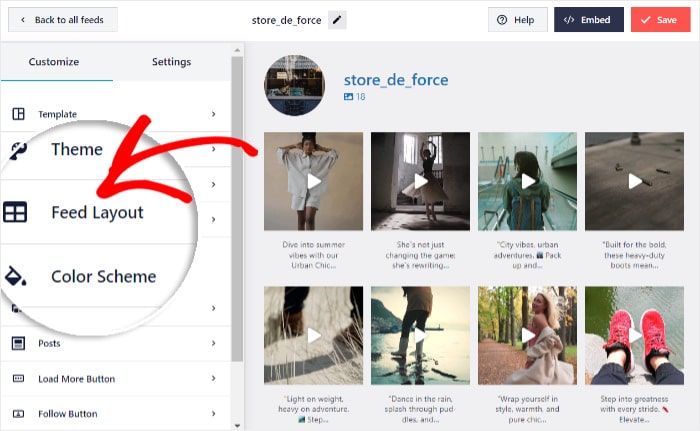Open the sidebar chevron just above the Posts row
The width and height of the screenshot is (700, 431).
213,308
